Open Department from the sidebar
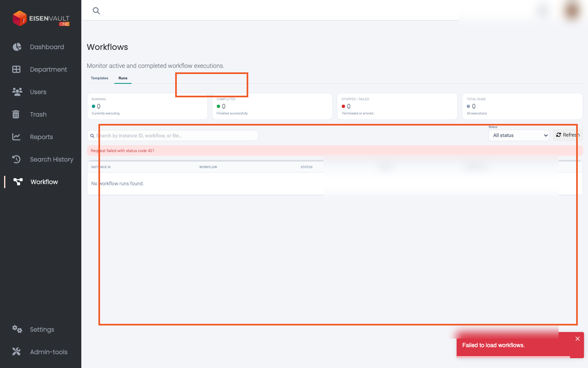Screen dimensions: 588x368 click(x=49, y=70)
